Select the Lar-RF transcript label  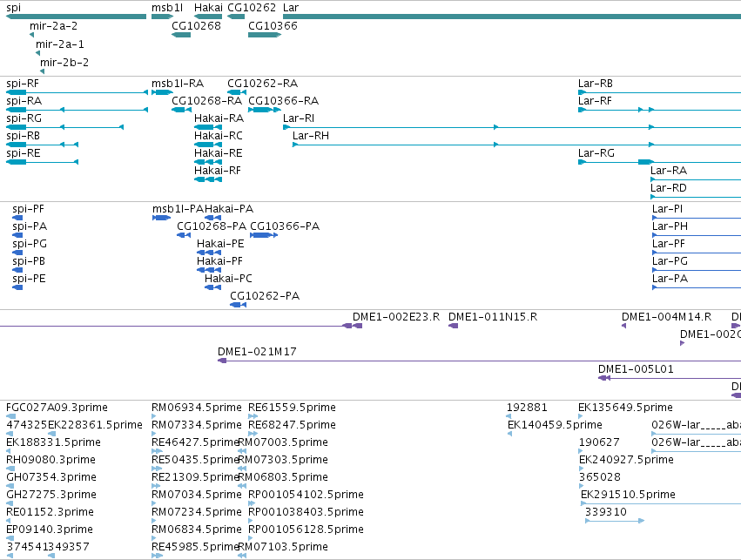pos(595,101)
